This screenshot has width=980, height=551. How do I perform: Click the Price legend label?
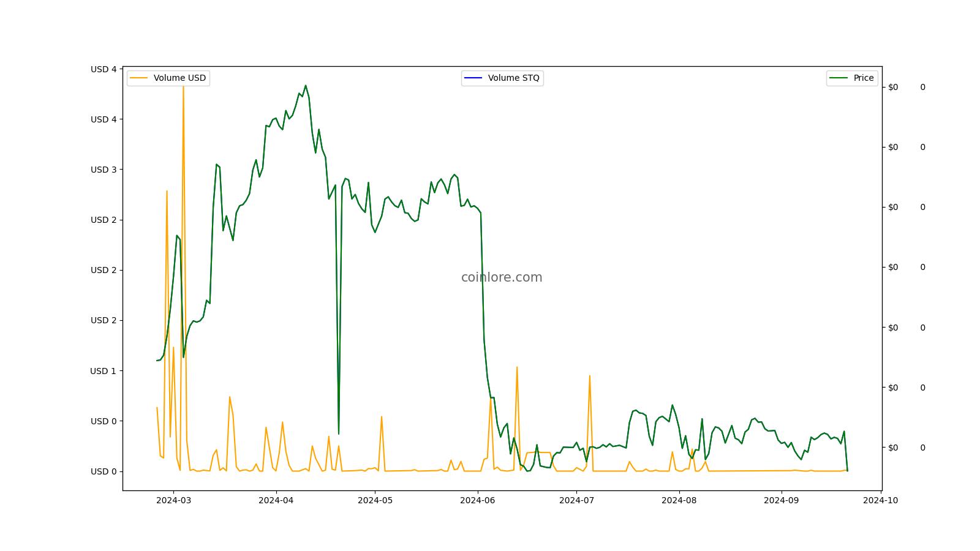(x=864, y=78)
